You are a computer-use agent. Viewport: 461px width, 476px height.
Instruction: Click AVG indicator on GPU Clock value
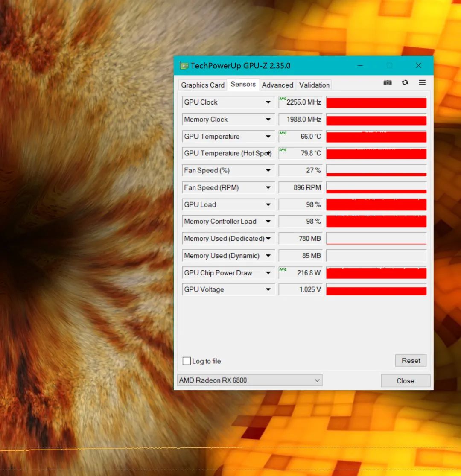tap(283, 99)
